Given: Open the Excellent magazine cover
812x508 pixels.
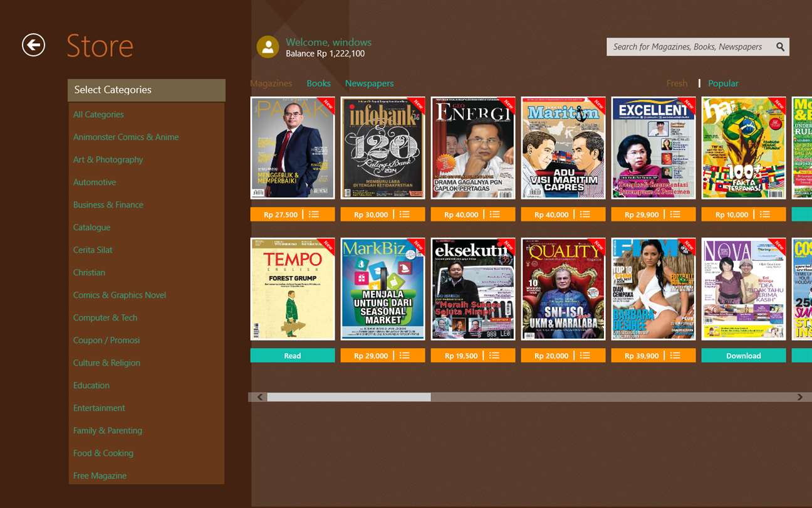Looking at the screenshot, I should (x=653, y=148).
